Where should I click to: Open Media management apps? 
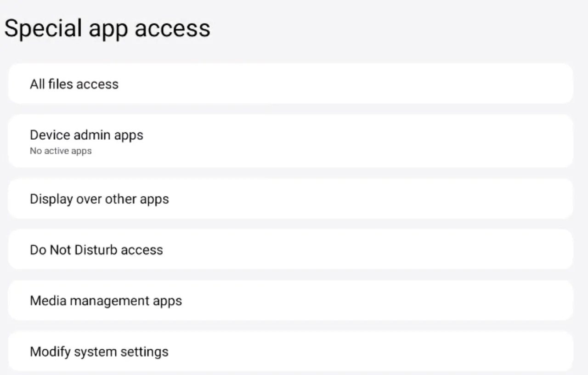(x=290, y=301)
